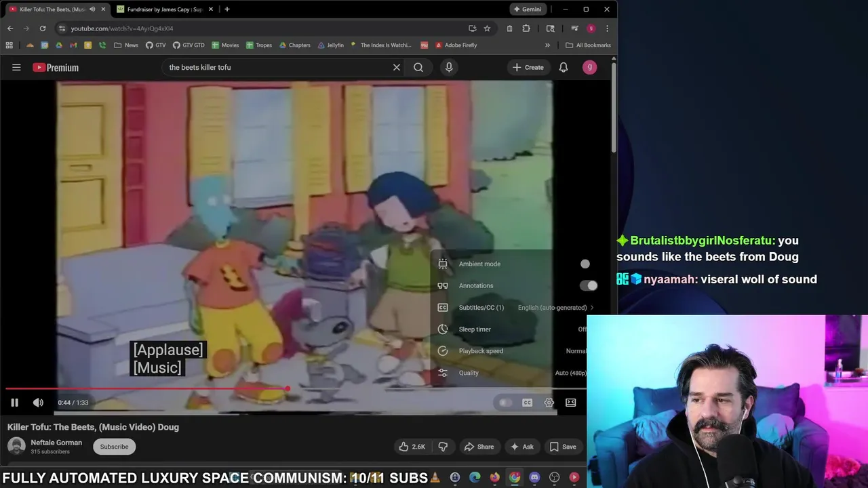
Task: Save the video to a playlist
Action: click(563, 447)
